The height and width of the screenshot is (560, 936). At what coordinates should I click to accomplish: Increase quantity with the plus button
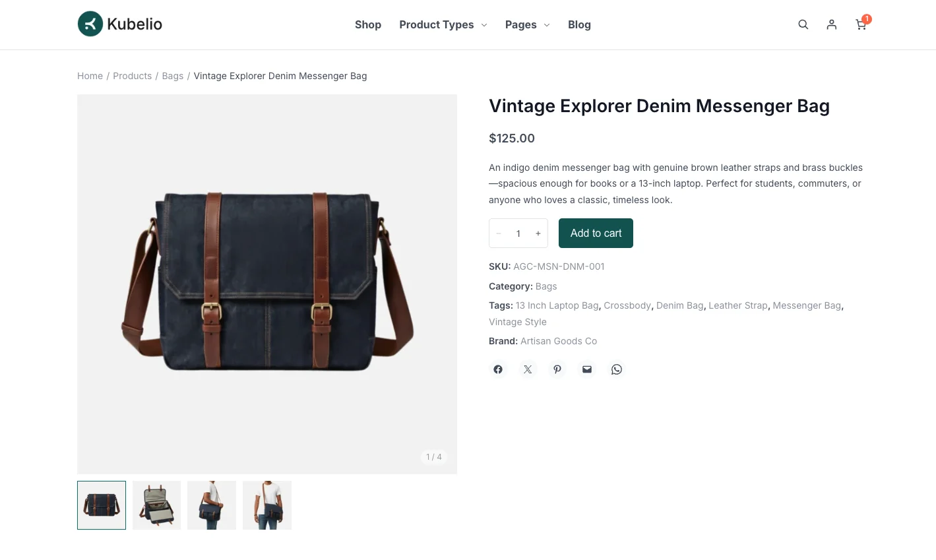[538, 233]
